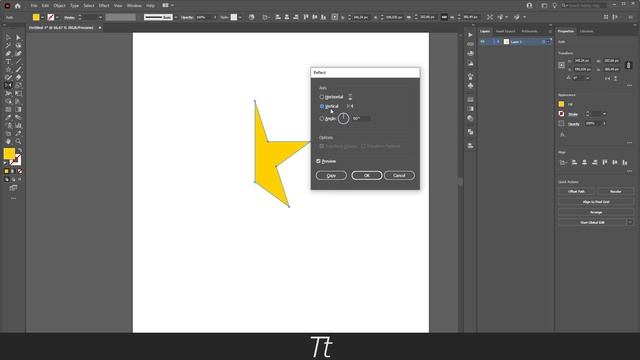Viewport: 640px width, 360px height.
Task: Select the Horizontal axis radio button
Action: [322, 97]
